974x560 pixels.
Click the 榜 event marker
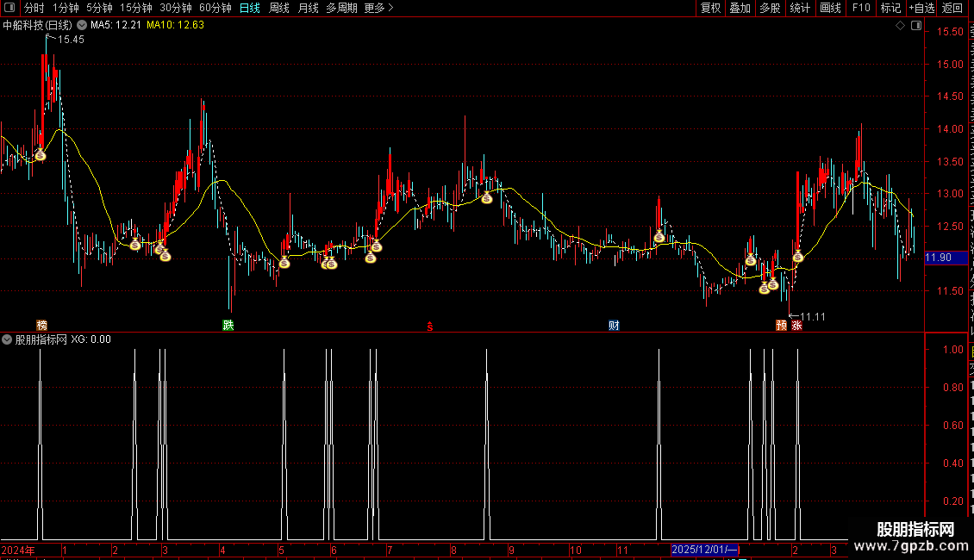tap(41, 325)
